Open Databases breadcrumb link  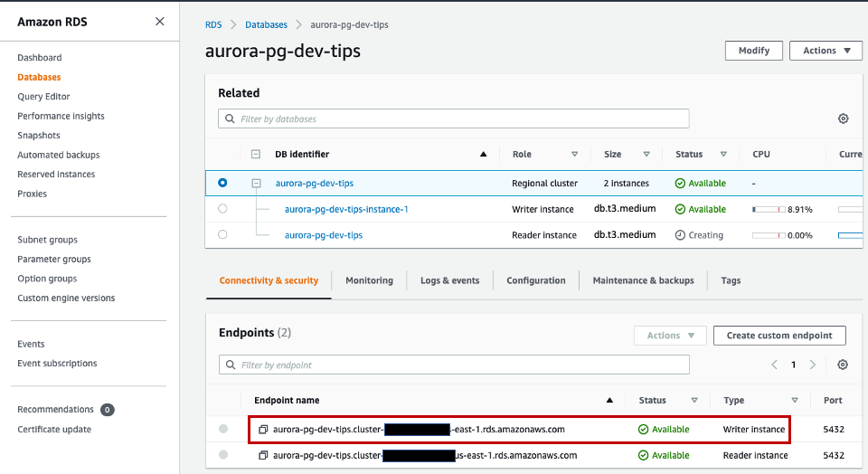266,25
